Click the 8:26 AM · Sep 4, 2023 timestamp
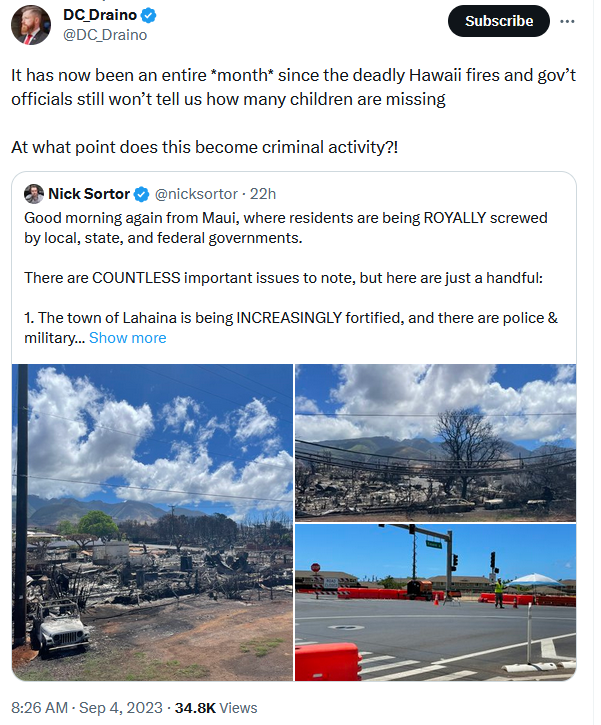The height and width of the screenshot is (725, 601). point(87,708)
